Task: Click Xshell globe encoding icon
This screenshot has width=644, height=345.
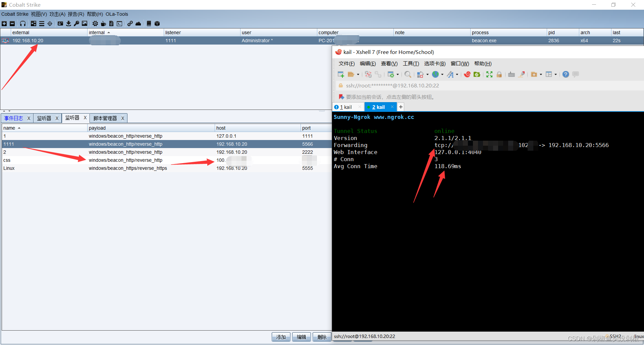Action: coord(435,74)
